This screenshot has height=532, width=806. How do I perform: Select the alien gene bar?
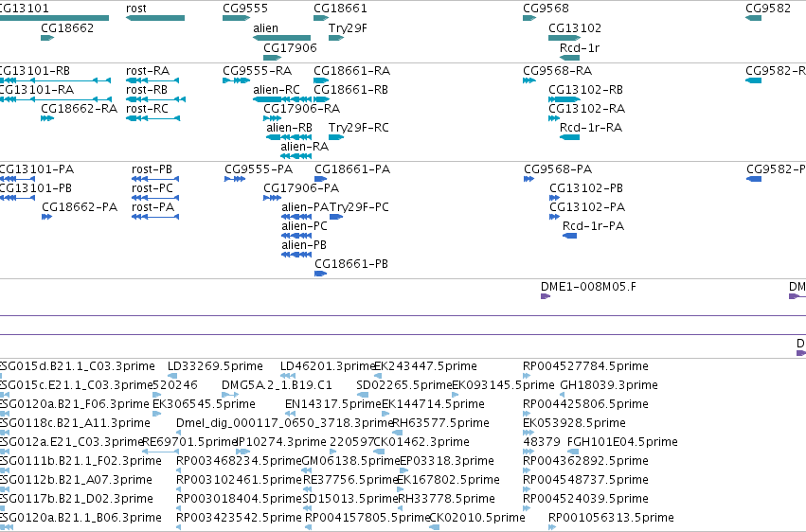281,38
